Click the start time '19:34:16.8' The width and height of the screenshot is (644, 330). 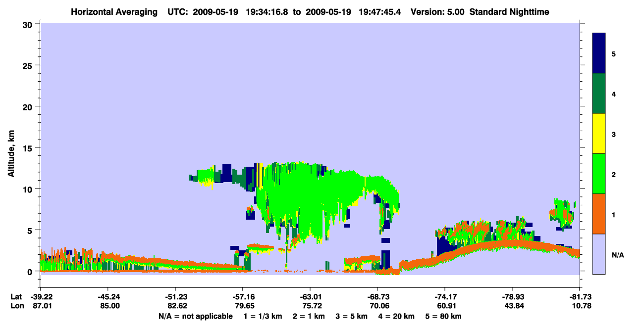[266, 11]
